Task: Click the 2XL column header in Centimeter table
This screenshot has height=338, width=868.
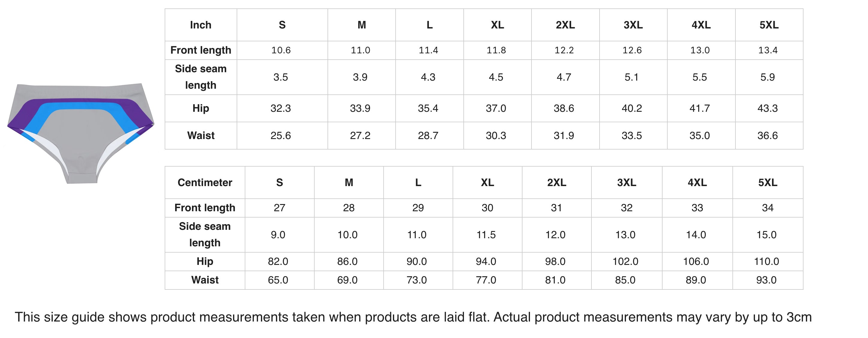Action: (x=557, y=182)
